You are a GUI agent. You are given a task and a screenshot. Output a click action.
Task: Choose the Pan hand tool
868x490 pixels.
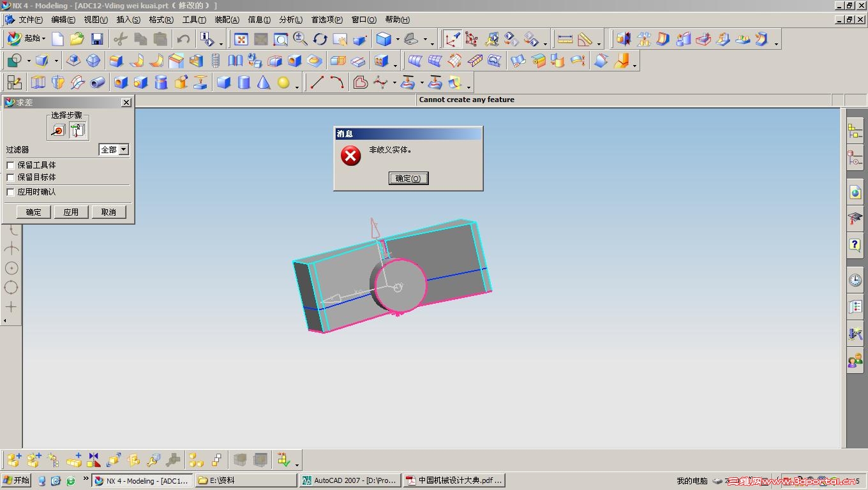click(340, 40)
